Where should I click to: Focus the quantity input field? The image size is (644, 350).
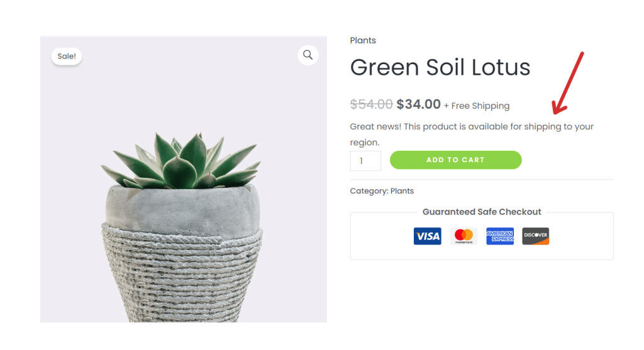365,161
